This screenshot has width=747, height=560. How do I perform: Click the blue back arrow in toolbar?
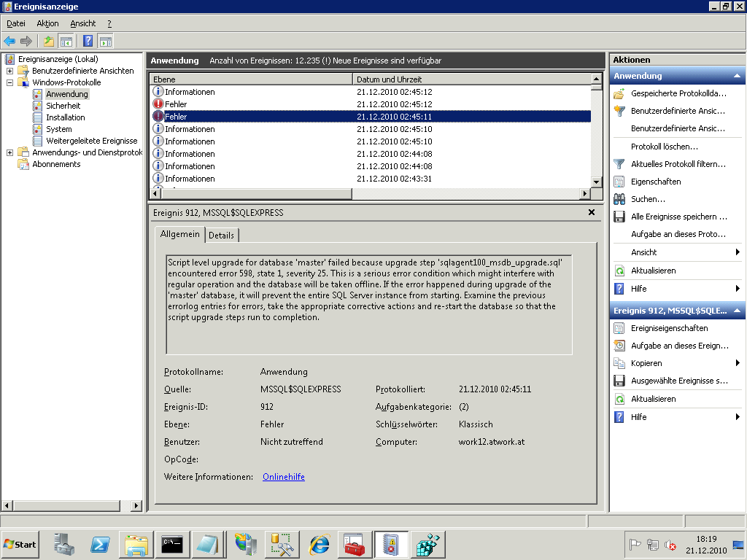[x=9, y=41]
